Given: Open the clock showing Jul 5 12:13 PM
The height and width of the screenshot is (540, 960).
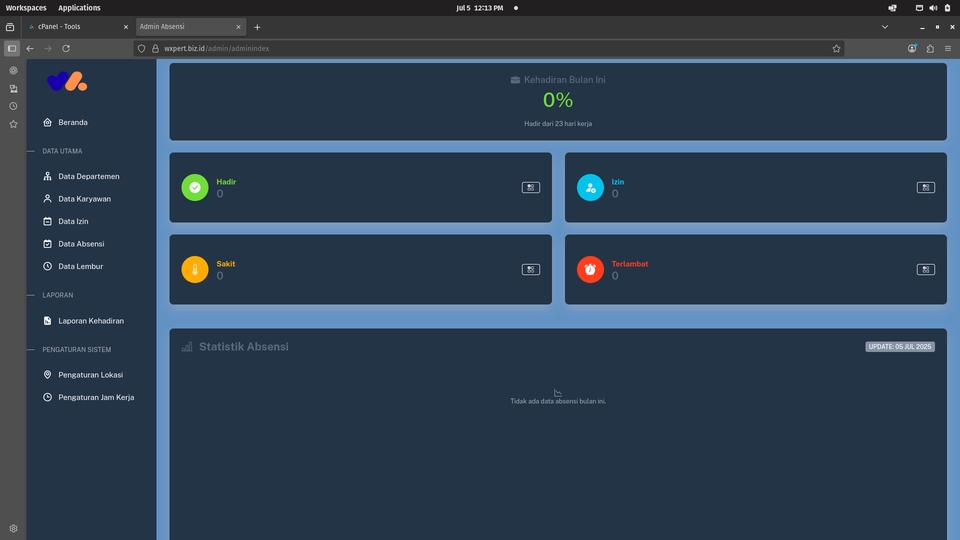Looking at the screenshot, I should pos(479,8).
